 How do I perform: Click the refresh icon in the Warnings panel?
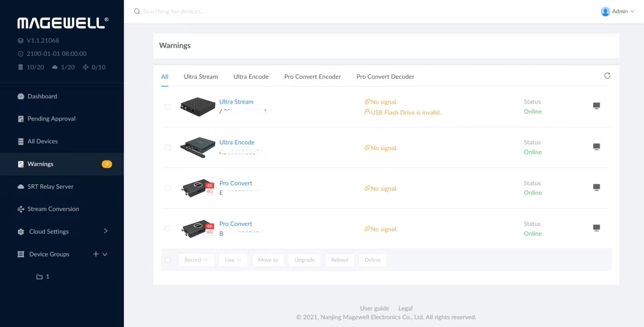tap(607, 76)
